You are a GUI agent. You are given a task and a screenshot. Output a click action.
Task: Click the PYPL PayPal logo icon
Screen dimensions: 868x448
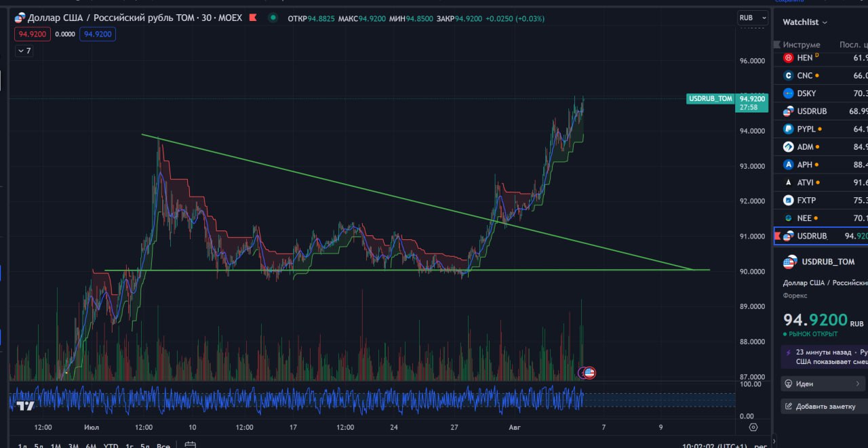point(788,129)
